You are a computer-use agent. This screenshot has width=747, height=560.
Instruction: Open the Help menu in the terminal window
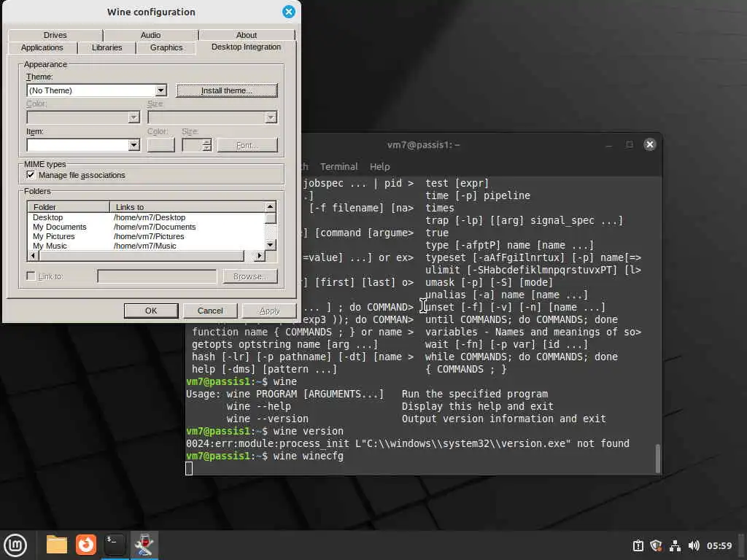coord(379,167)
